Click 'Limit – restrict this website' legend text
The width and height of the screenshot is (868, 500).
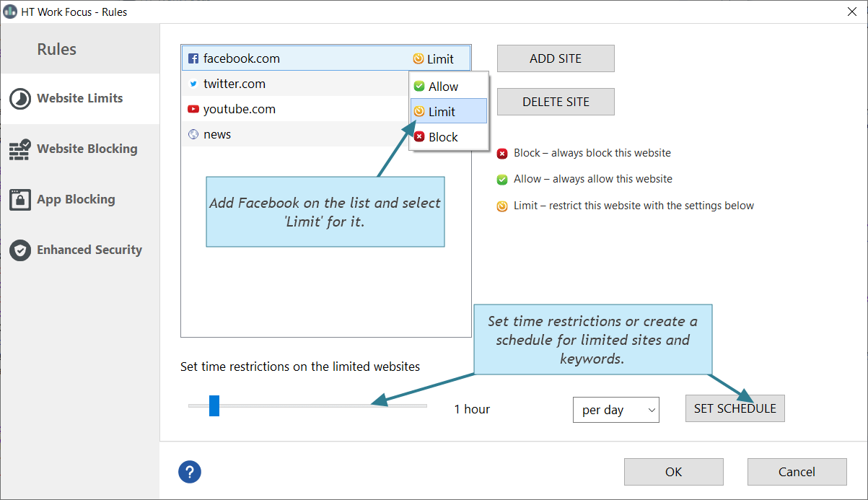click(x=634, y=206)
